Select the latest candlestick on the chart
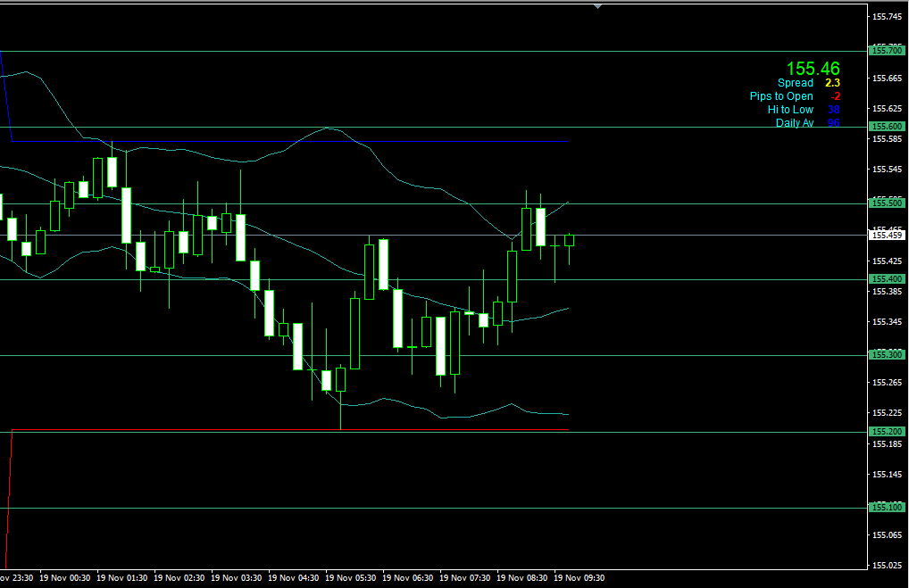This screenshot has height=588, width=909. tap(569, 240)
